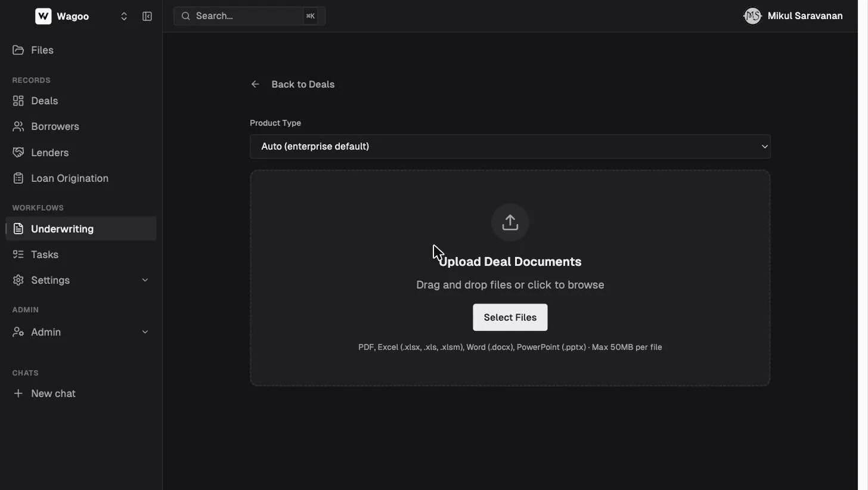
Task: Click the ADMIN section header
Action: click(26, 309)
